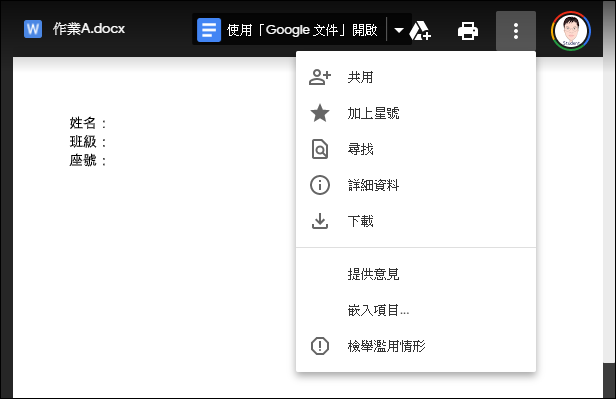The height and width of the screenshot is (399, 616).
Task: Click 檢舉濫用情形 menu item
Action: click(416, 346)
